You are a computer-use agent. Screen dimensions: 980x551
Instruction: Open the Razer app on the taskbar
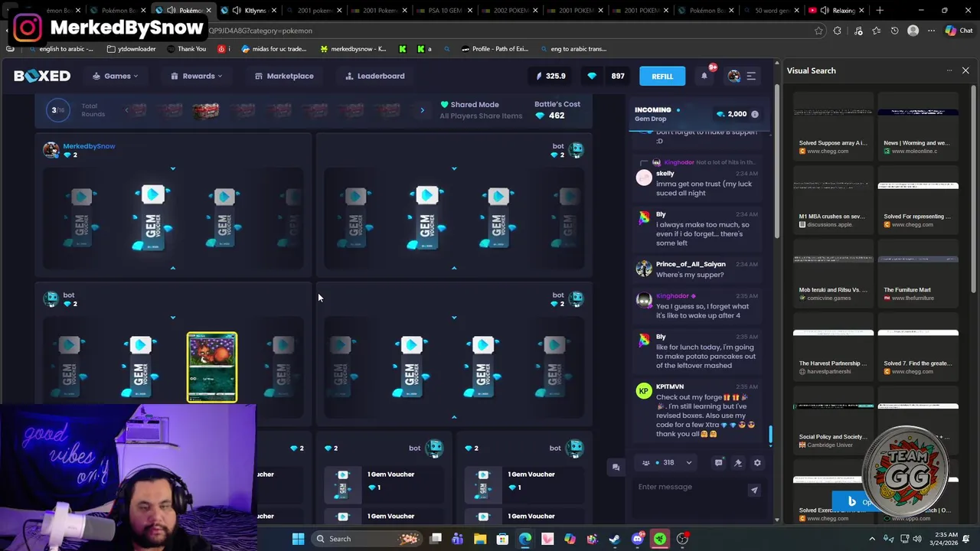[659, 539]
